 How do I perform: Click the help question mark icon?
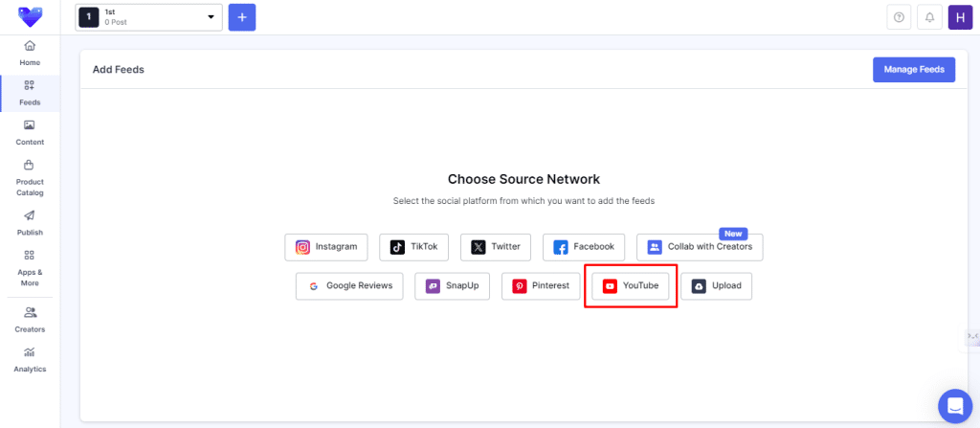[x=898, y=17]
